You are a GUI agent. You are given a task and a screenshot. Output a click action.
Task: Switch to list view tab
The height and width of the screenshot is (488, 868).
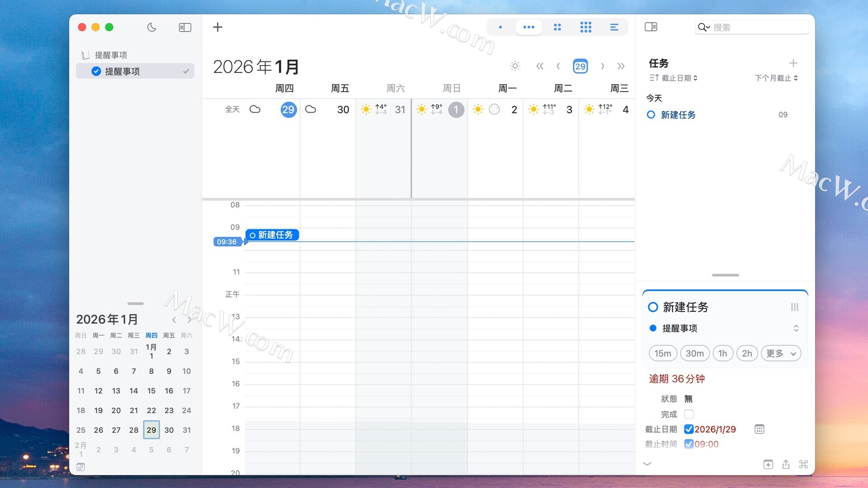[614, 27]
